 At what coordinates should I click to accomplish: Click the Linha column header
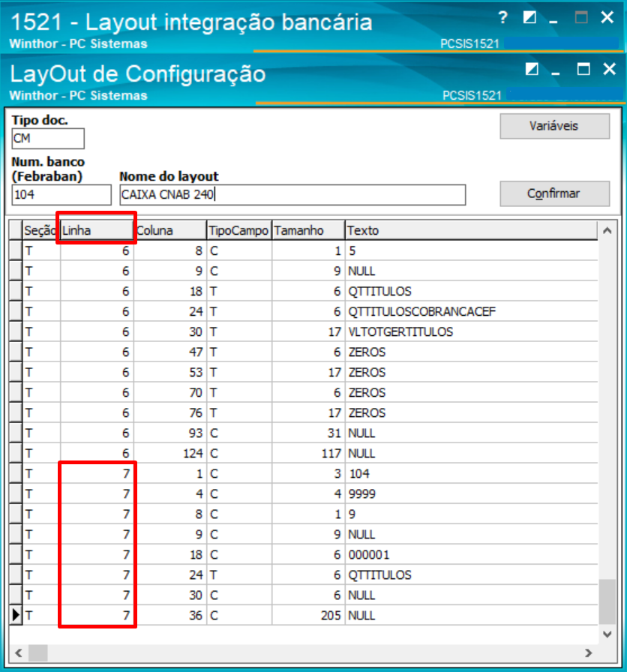click(x=97, y=230)
